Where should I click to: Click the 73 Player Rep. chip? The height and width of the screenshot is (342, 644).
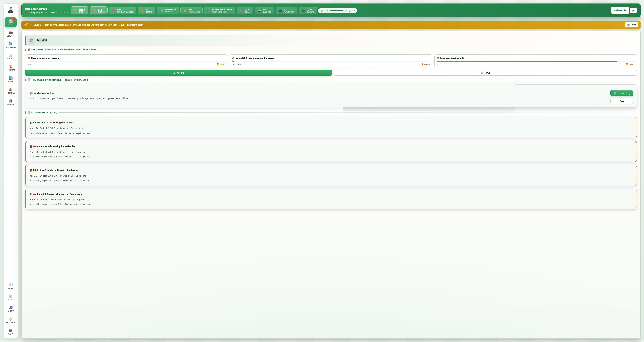(286, 11)
